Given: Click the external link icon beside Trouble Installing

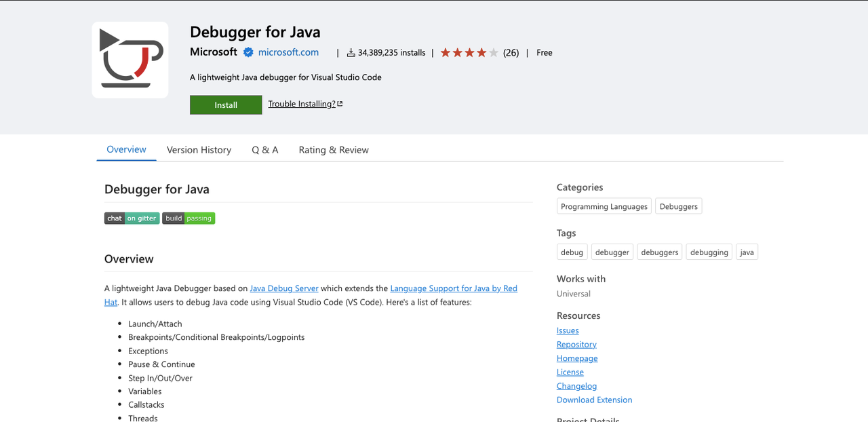Looking at the screenshot, I should (340, 104).
